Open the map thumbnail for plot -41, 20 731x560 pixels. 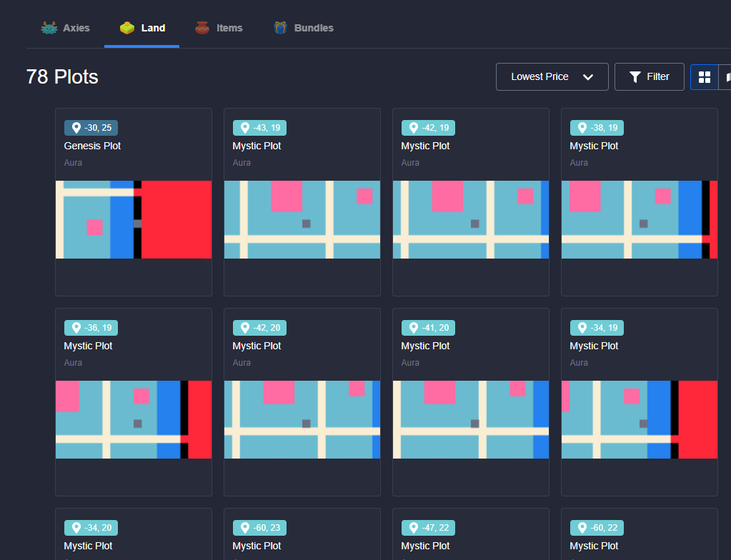pos(471,419)
